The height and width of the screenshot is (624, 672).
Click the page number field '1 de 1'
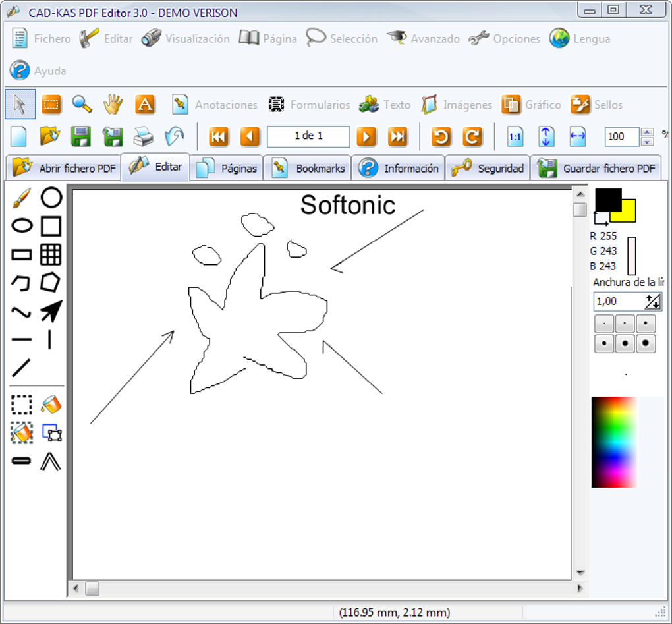(308, 136)
